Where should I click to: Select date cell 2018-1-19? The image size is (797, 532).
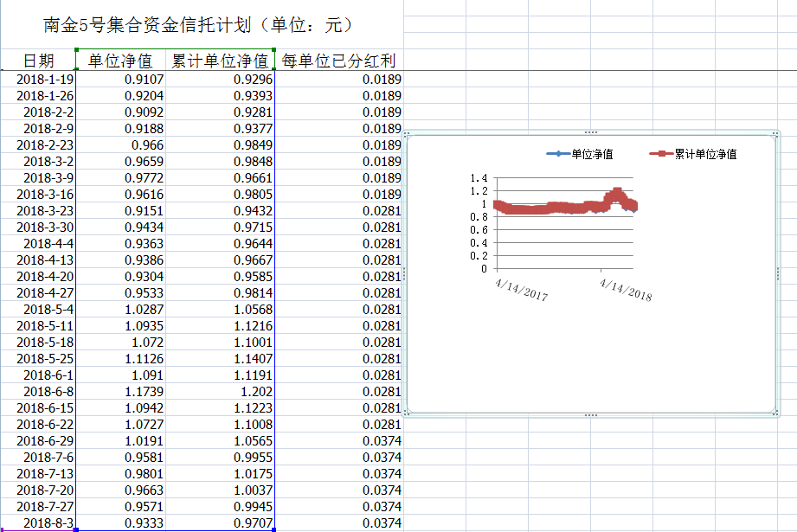38,80
